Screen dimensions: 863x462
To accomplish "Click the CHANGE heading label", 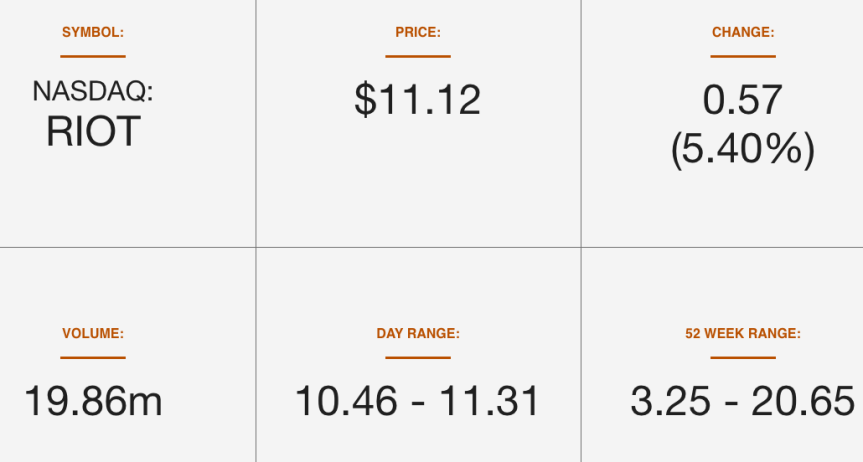I will click(x=743, y=32).
